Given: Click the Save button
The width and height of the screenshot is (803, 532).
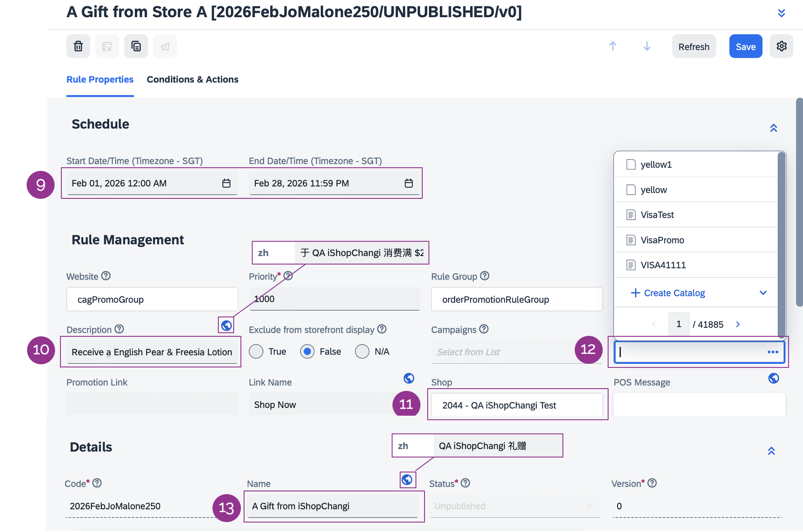Looking at the screenshot, I should pyautogui.click(x=745, y=46).
